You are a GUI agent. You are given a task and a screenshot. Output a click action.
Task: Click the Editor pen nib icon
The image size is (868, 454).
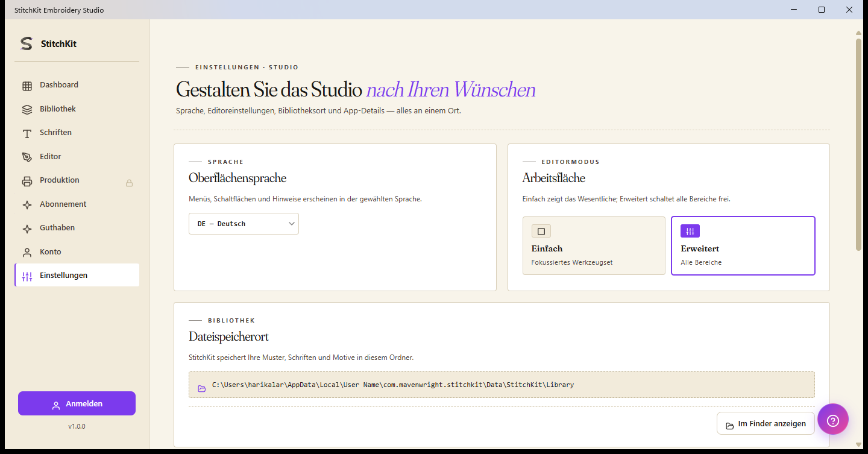click(27, 157)
